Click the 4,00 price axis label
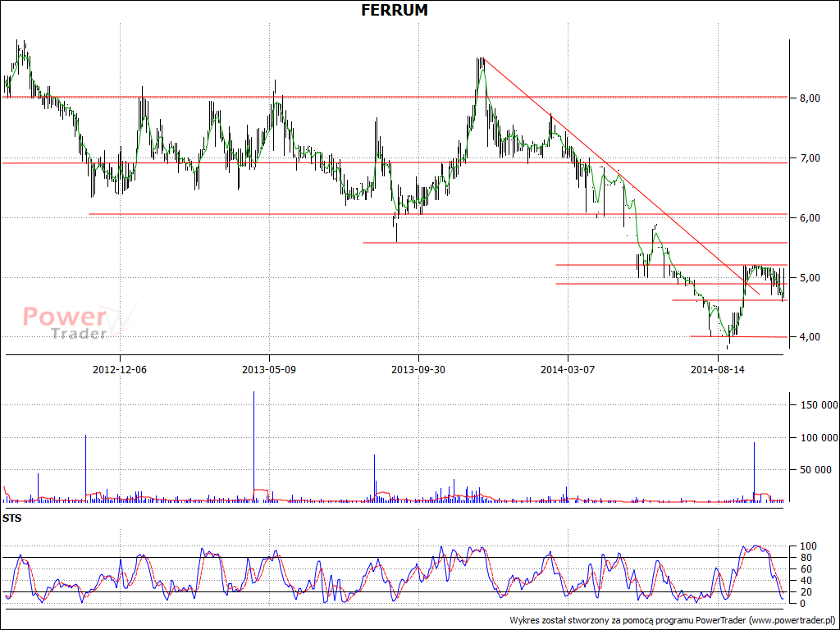840x630 pixels. (810, 337)
